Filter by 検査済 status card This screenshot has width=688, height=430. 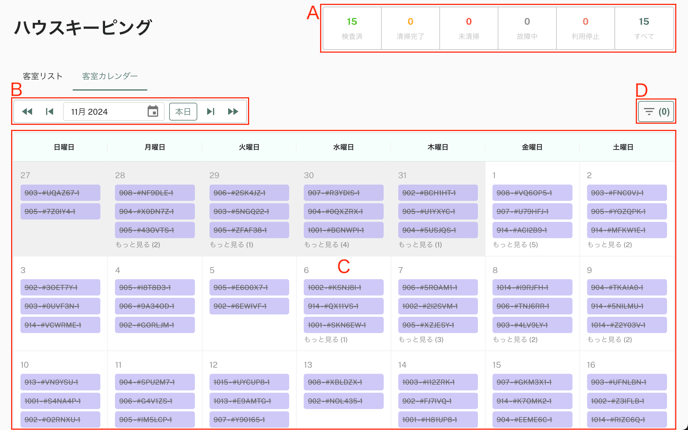pos(352,28)
